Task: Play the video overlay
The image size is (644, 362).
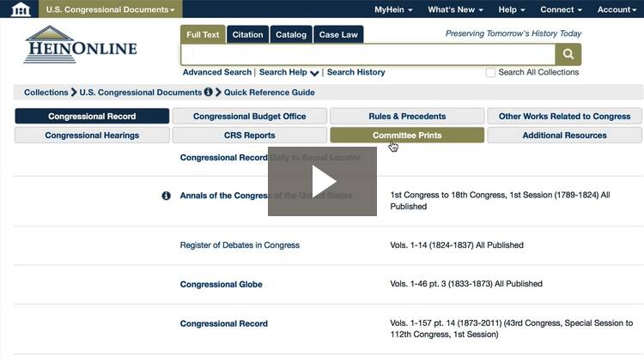Action: click(x=322, y=181)
